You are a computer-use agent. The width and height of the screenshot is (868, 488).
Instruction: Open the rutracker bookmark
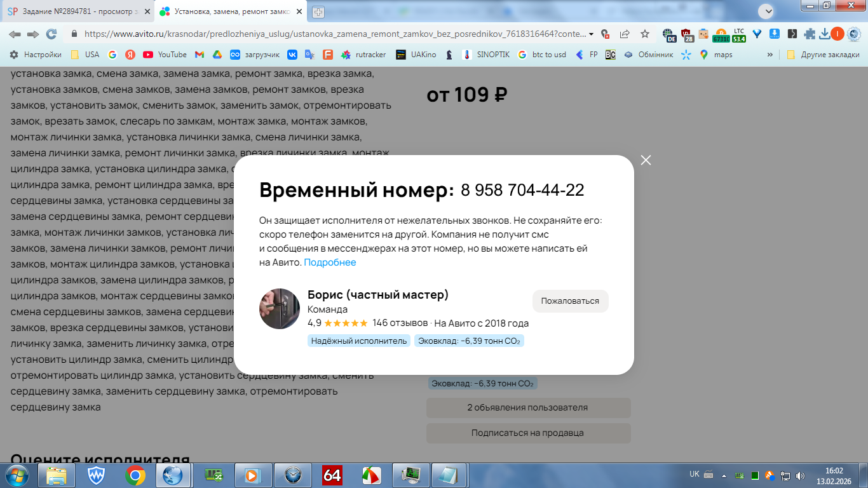tap(363, 55)
